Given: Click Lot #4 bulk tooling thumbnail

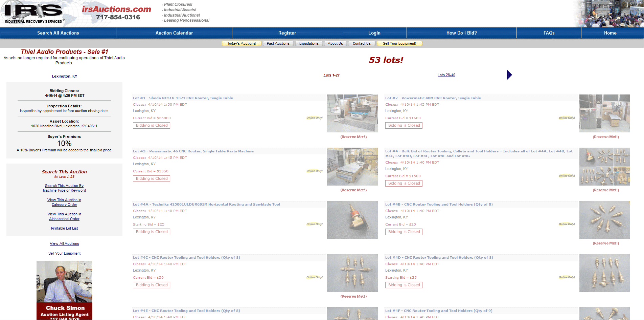Looking at the screenshot, I should [x=605, y=167].
